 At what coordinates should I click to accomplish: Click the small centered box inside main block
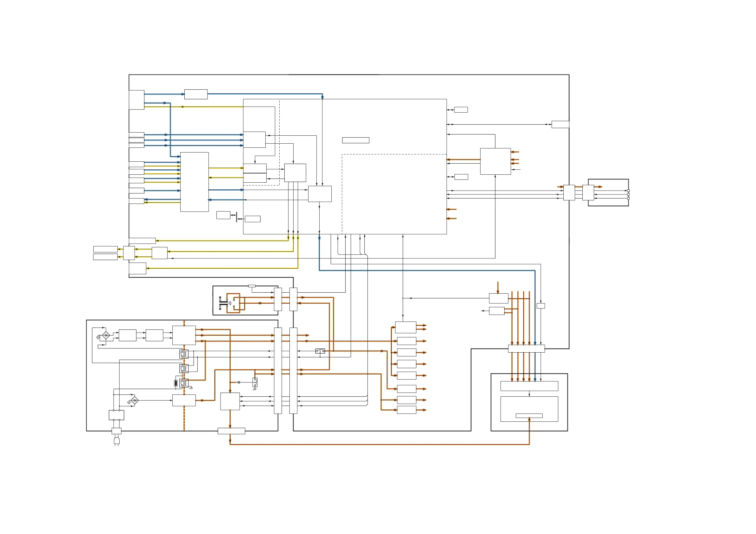(x=355, y=140)
